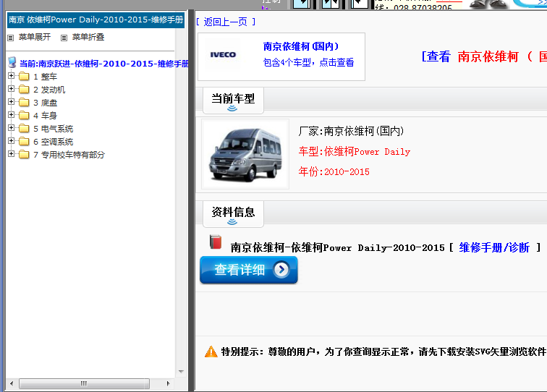
Task: Go back via 返回上一页 link
Action: click(226, 22)
